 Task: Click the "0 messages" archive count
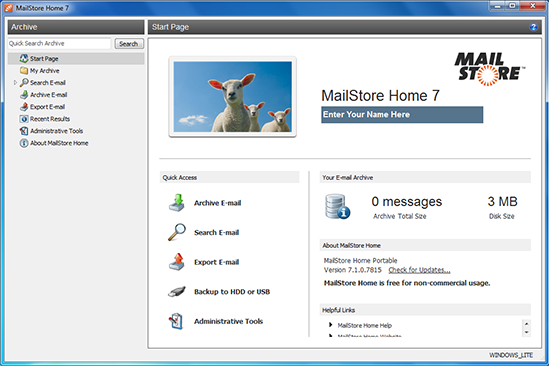click(x=406, y=202)
